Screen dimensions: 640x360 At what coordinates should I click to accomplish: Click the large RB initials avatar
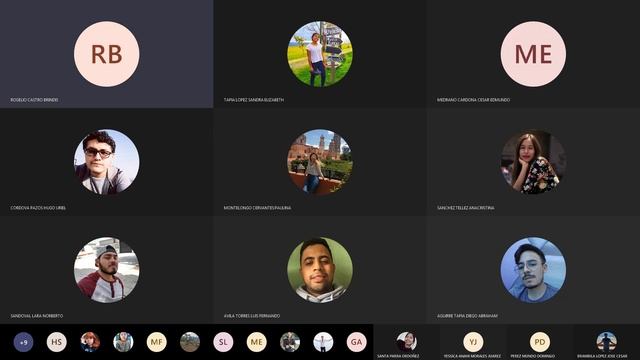coord(107,54)
